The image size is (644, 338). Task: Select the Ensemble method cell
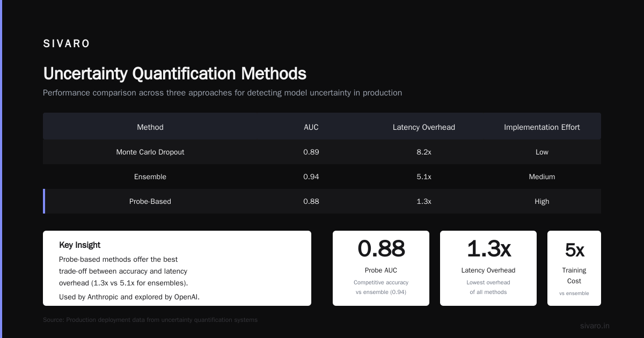[x=150, y=177]
